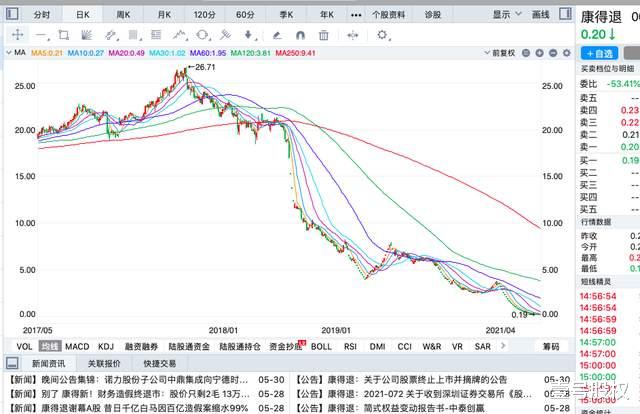640x414 pixels.
Task: Switch to the 新闻资讯 tab
Action: click(x=48, y=363)
